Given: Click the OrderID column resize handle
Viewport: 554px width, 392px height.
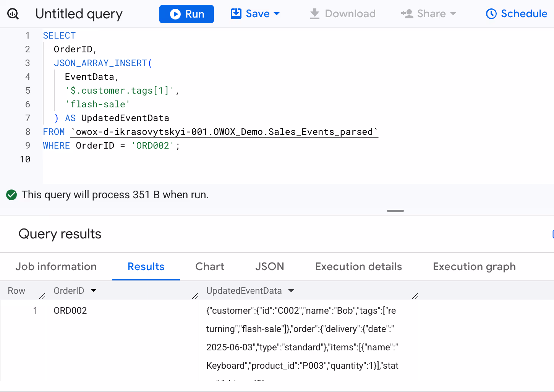Looking at the screenshot, I should pos(195,296).
